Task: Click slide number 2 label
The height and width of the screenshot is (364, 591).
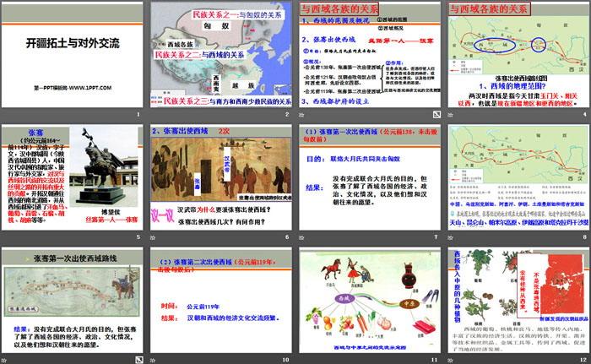Action: [x=287, y=114]
